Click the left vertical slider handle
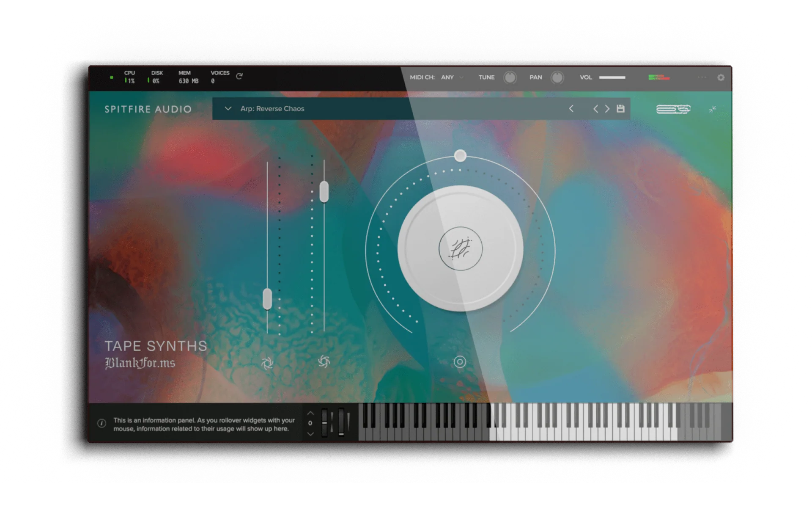812x510 pixels. click(267, 299)
